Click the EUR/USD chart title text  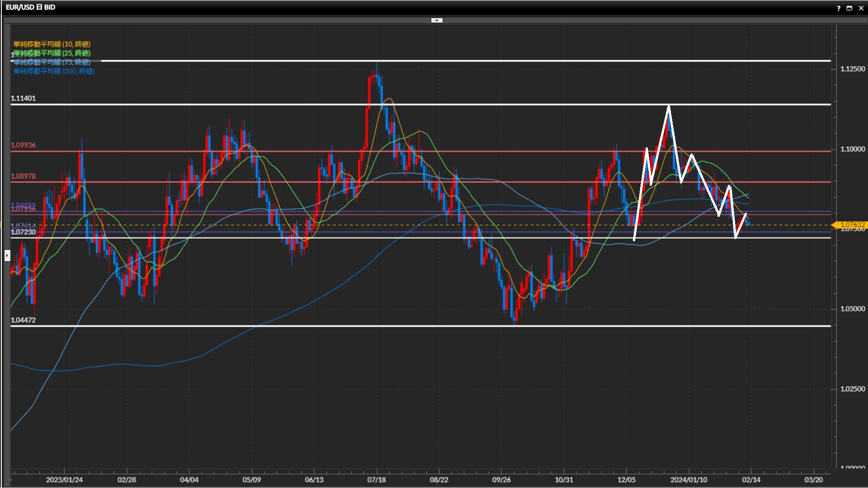(30, 7)
